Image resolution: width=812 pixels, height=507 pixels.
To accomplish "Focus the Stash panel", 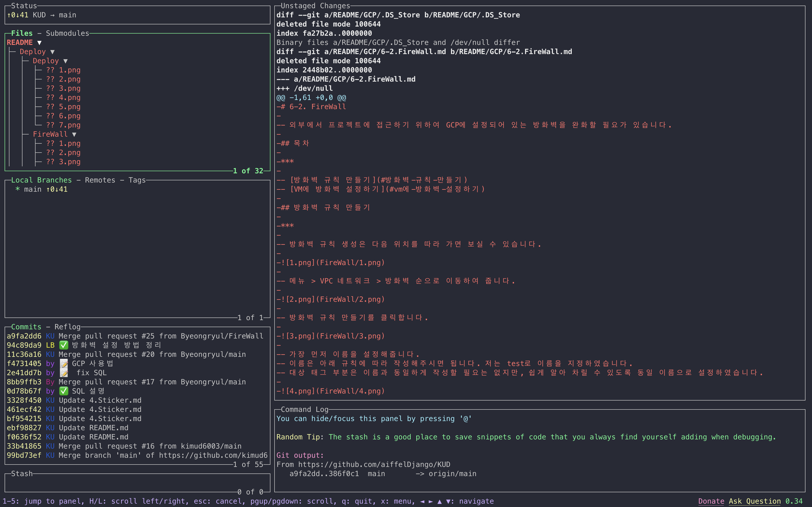I will (x=134, y=483).
